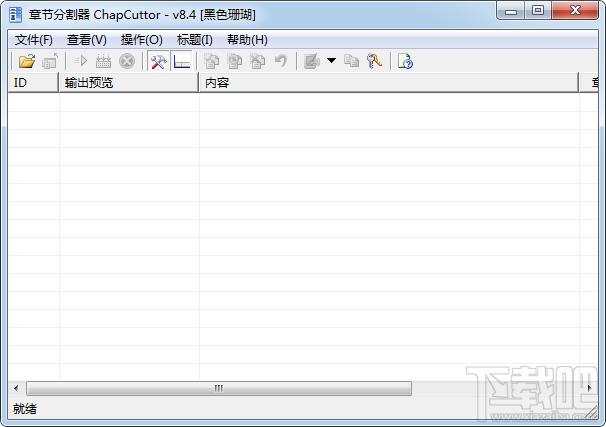Open the black dropdown arrow in toolbar
The image size is (606, 427).
click(x=331, y=60)
